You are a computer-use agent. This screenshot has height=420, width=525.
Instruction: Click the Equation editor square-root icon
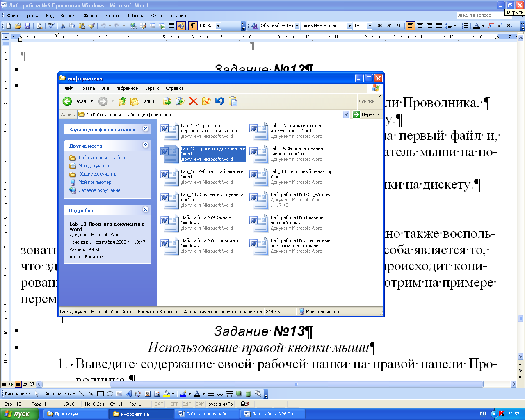(x=491, y=26)
